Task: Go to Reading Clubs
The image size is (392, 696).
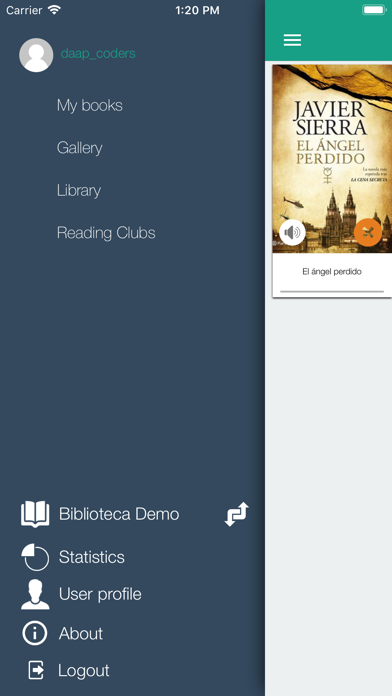Action: [x=106, y=233]
